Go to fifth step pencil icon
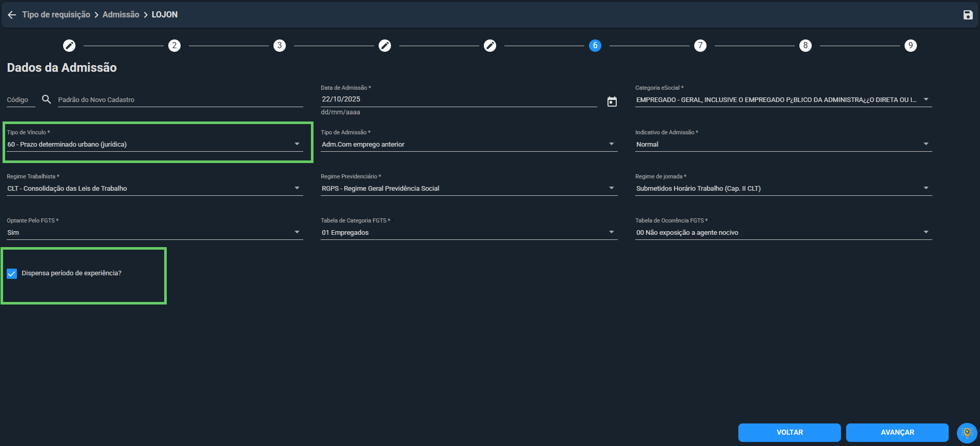 click(x=490, y=46)
